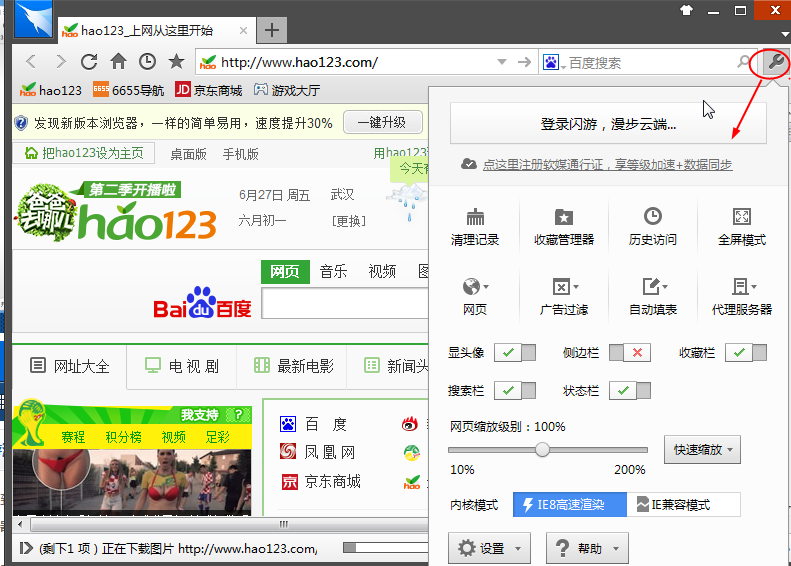The width and height of the screenshot is (791, 566).
Task: Open the 电视剧 tab
Action: tap(182, 366)
